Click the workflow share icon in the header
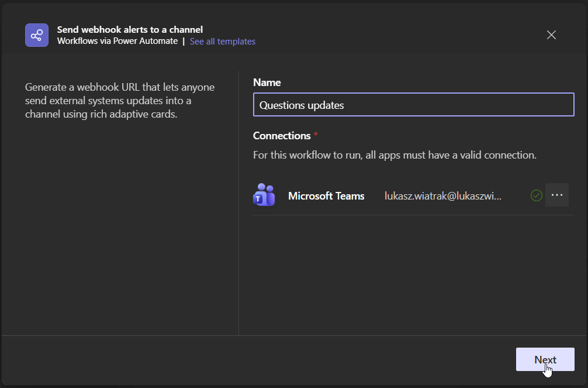 [x=36, y=35]
